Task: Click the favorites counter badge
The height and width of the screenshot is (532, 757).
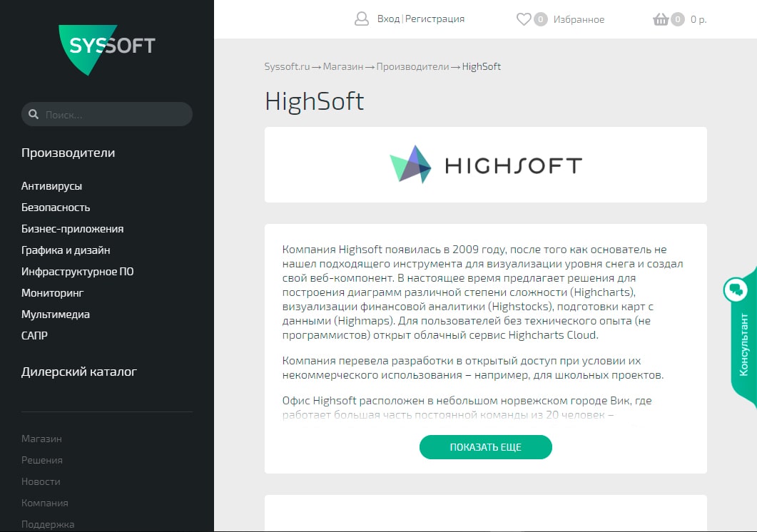Action: (540, 19)
